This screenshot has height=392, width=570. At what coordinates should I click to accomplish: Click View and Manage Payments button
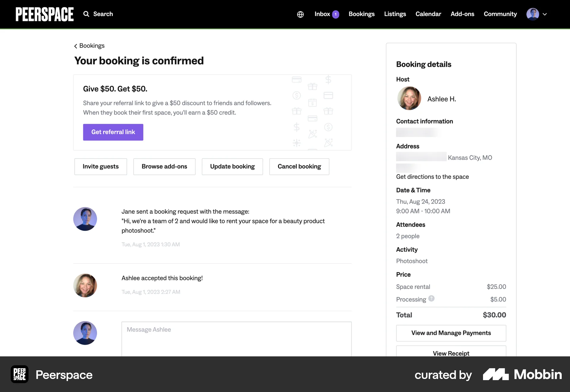pos(451,333)
